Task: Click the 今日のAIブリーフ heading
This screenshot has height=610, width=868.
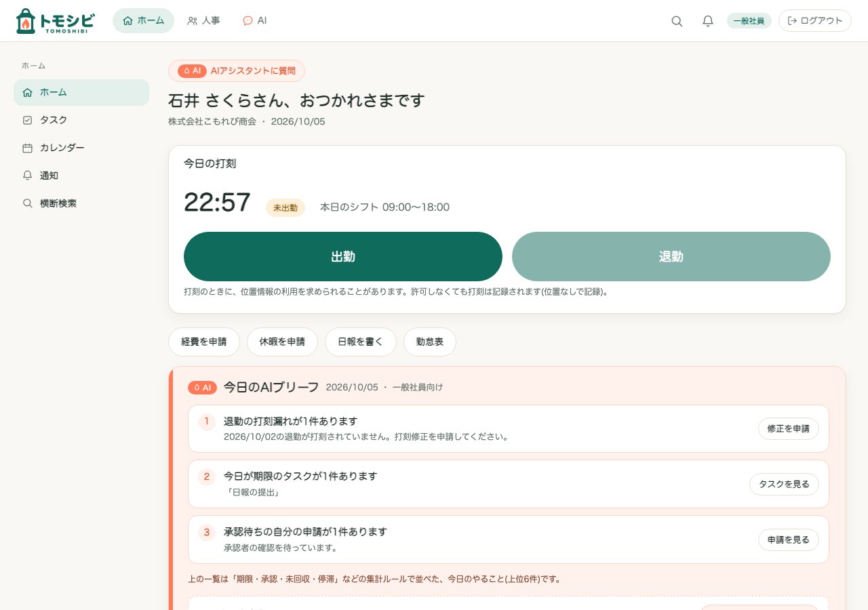Action: 271,387
